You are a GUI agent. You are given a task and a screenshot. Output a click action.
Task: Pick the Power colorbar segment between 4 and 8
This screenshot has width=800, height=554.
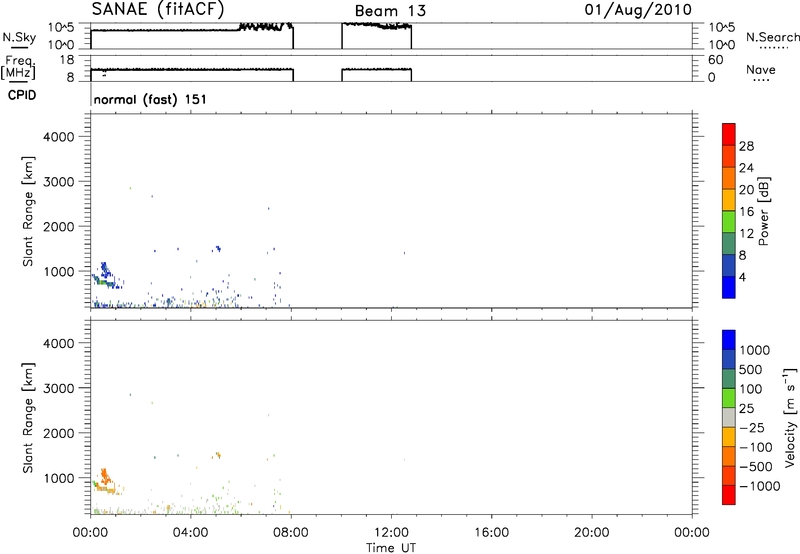[x=729, y=265]
